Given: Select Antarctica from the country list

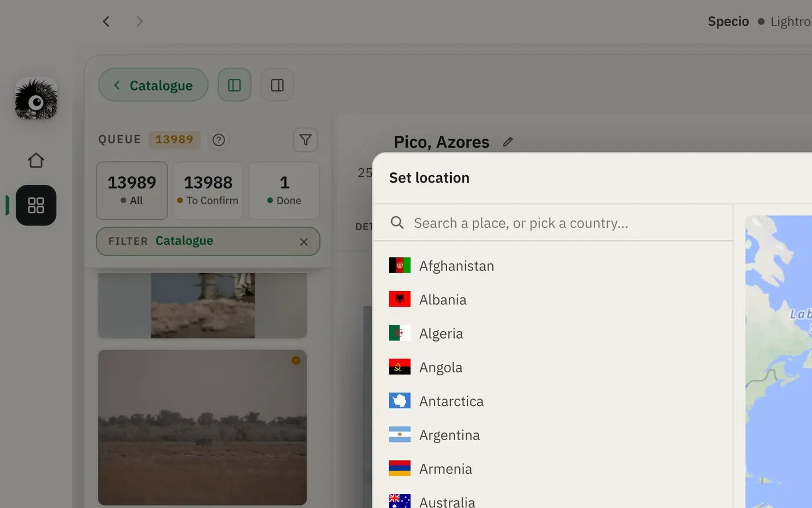Looking at the screenshot, I should pos(554,401).
